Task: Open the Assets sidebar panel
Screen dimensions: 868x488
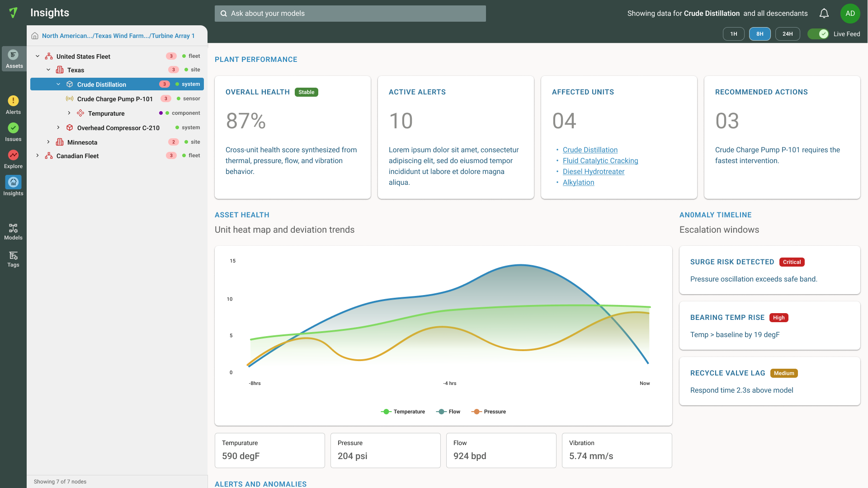Action: [x=14, y=59]
